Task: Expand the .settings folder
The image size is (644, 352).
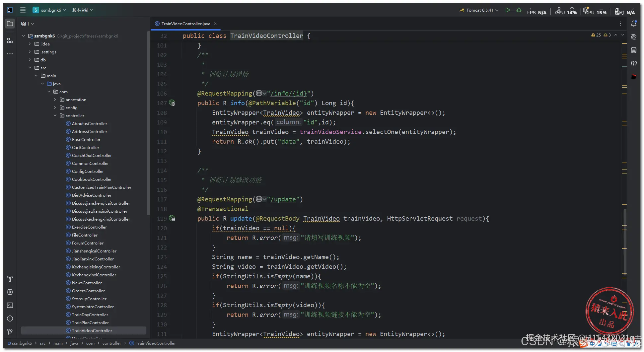Action: (x=30, y=52)
